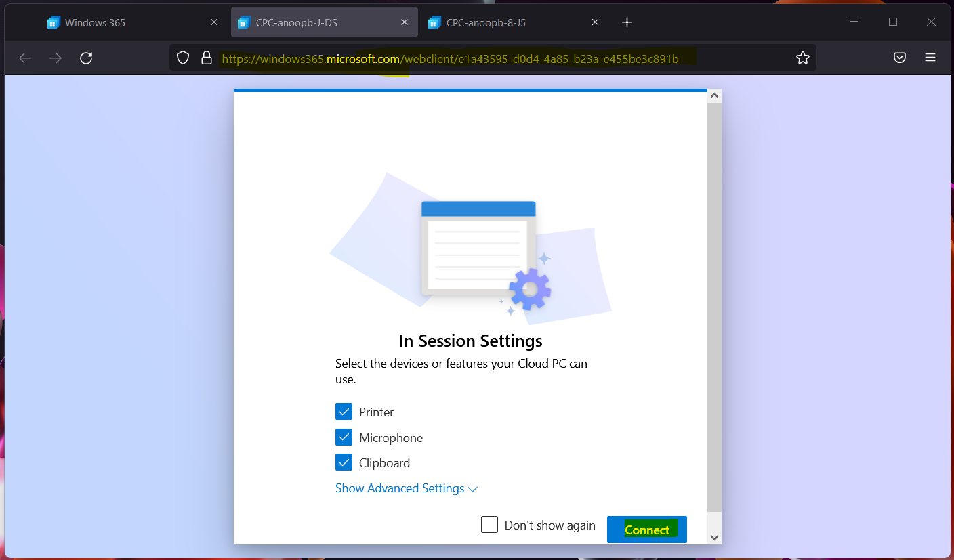Bookmark this page with the star icon
This screenshot has width=954, height=560.
click(x=803, y=58)
